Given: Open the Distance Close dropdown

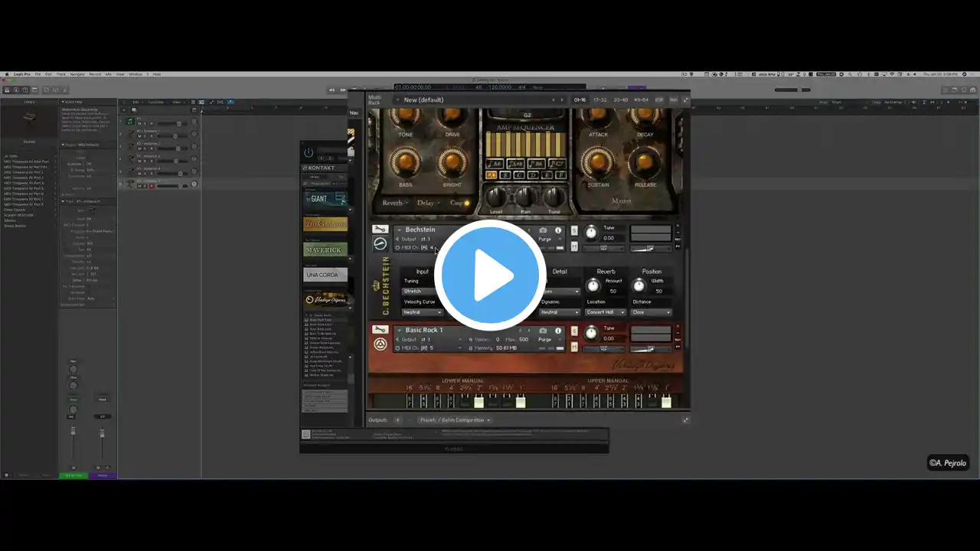Looking at the screenshot, I should (x=651, y=312).
